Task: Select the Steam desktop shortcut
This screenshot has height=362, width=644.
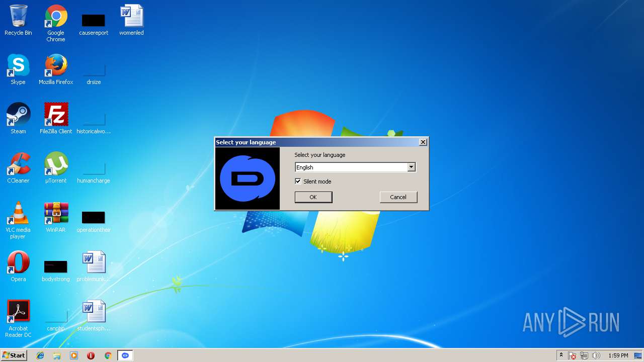Action: [x=18, y=119]
